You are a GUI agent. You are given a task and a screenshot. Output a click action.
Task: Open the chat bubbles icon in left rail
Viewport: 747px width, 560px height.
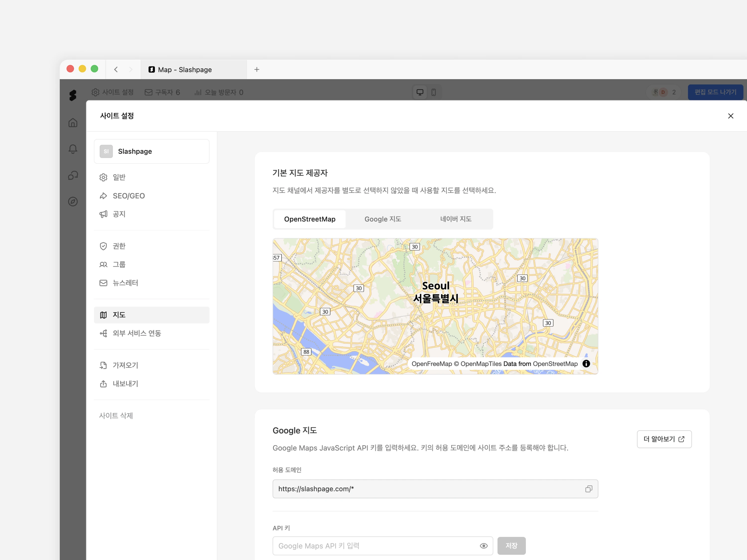pyautogui.click(x=73, y=175)
